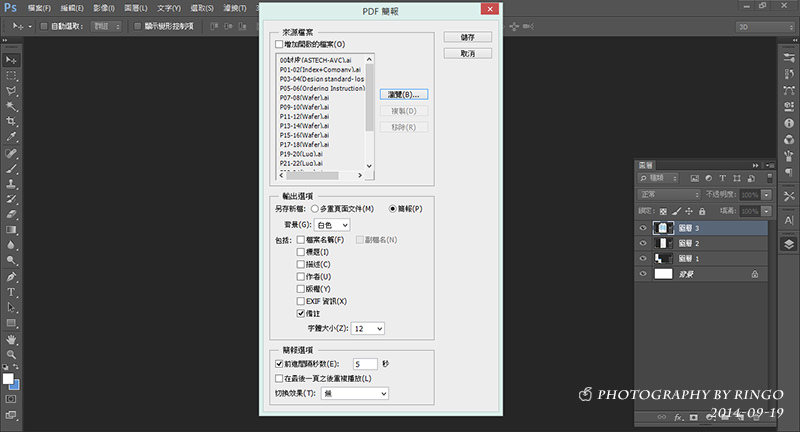Open the 背景(G) color dropdown

(x=332, y=225)
